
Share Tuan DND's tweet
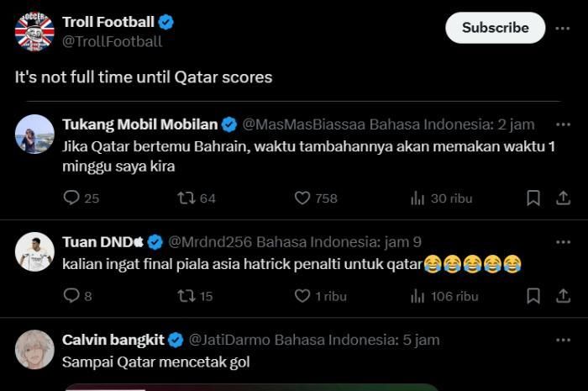[x=563, y=295]
